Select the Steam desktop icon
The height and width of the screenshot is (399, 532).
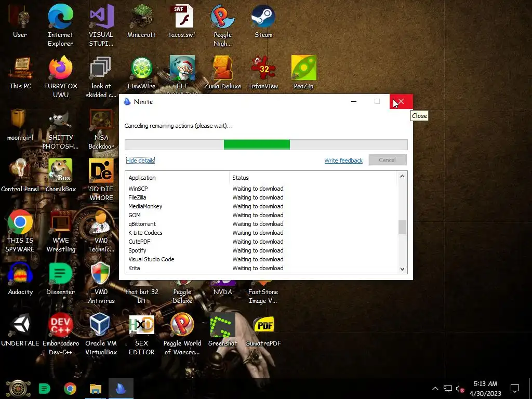coord(263,22)
